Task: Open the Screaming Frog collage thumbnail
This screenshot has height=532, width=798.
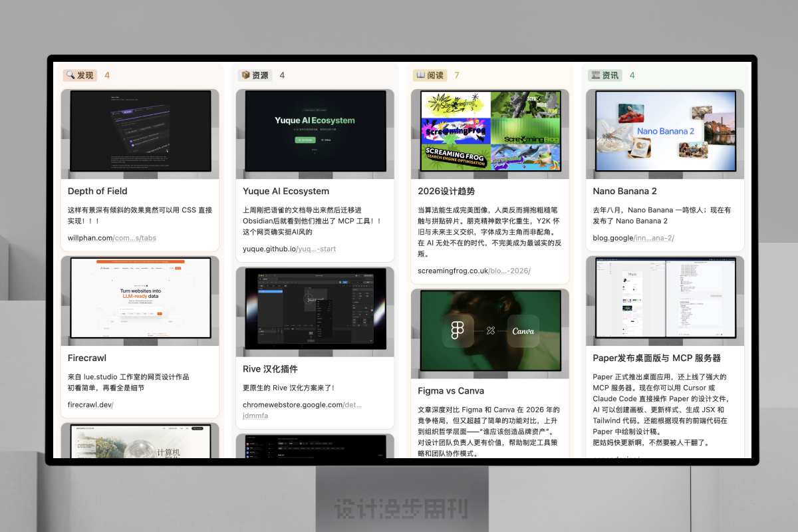Action: 490,134
